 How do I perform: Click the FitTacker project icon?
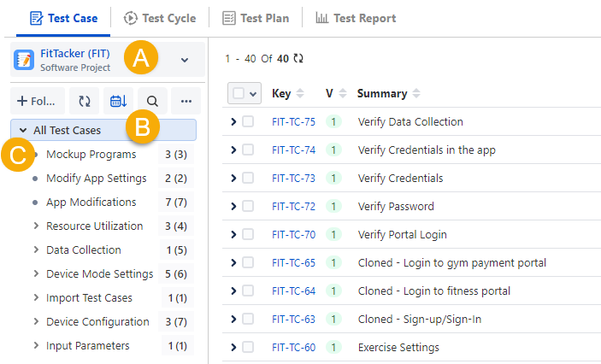point(24,60)
